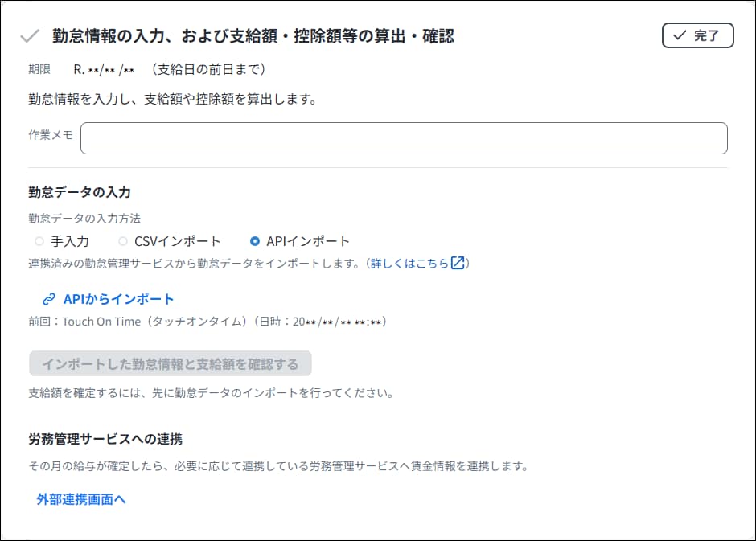Viewport: 756px width, 541px height.
Task: Click the external link icon after 詳しくはこちら
Action: (458, 263)
